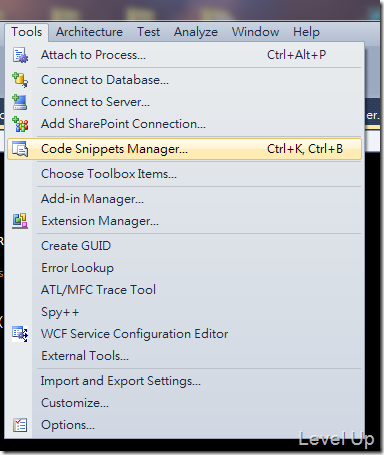Image resolution: width=384 pixels, height=455 pixels.
Task: Click the Add SharePoint Connection icon
Action: 20,124
